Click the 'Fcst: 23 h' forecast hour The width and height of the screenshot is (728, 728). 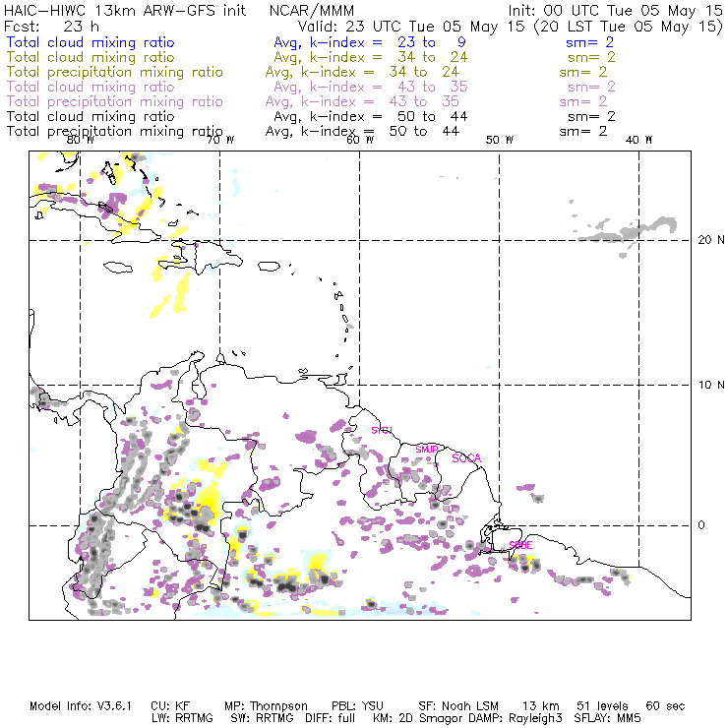tap(51, 26)
